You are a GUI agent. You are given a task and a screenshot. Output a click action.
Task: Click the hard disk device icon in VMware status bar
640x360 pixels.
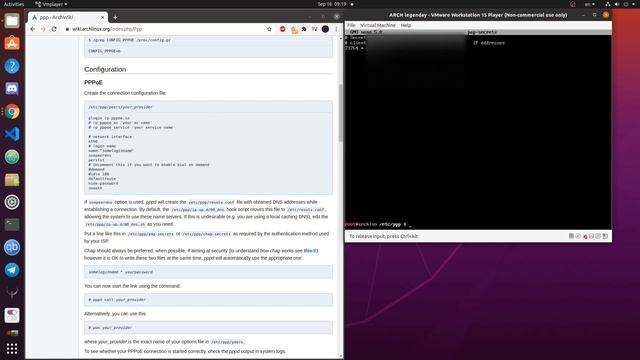click(571, 236)
